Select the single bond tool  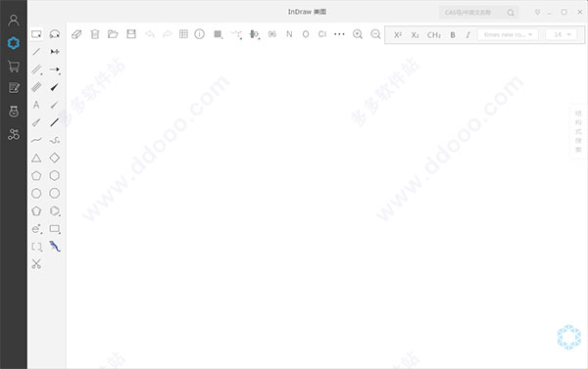click(36, 52)
